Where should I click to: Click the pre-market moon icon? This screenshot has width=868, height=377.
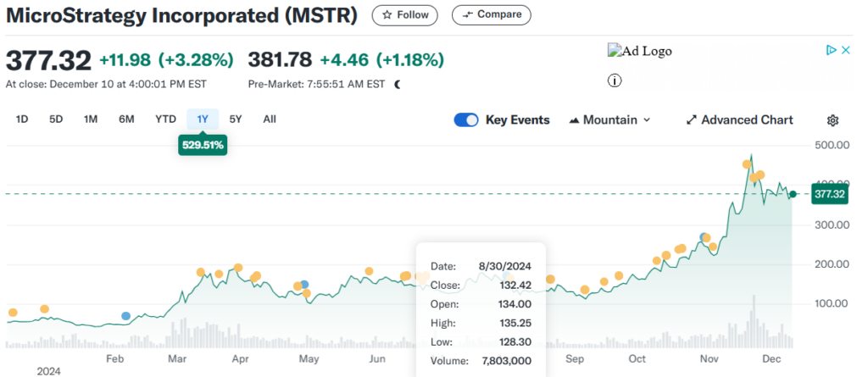coord(398,85)
